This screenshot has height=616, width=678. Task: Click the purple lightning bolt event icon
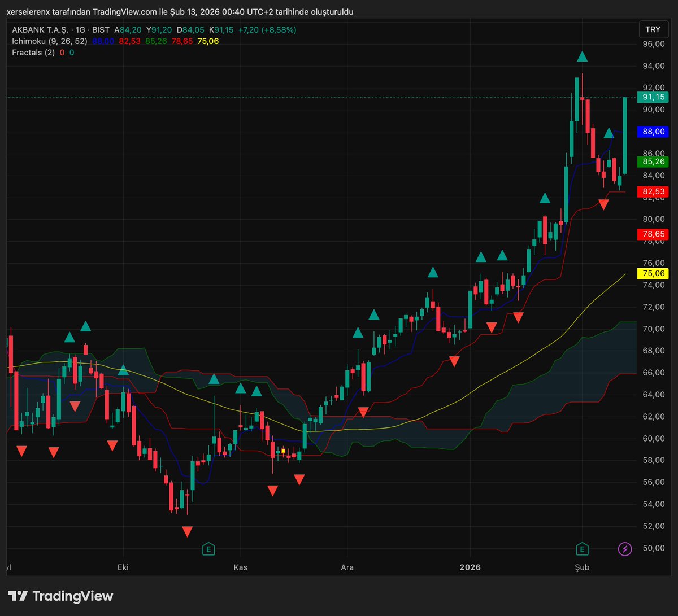(x=624, y=548)
